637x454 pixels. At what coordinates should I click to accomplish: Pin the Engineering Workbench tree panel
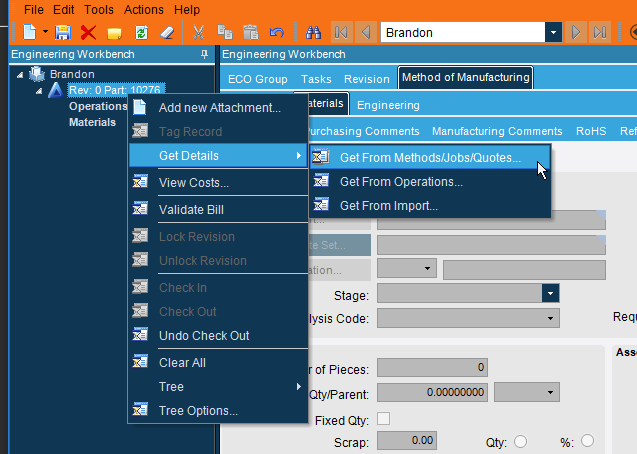[x=204, y=54]
